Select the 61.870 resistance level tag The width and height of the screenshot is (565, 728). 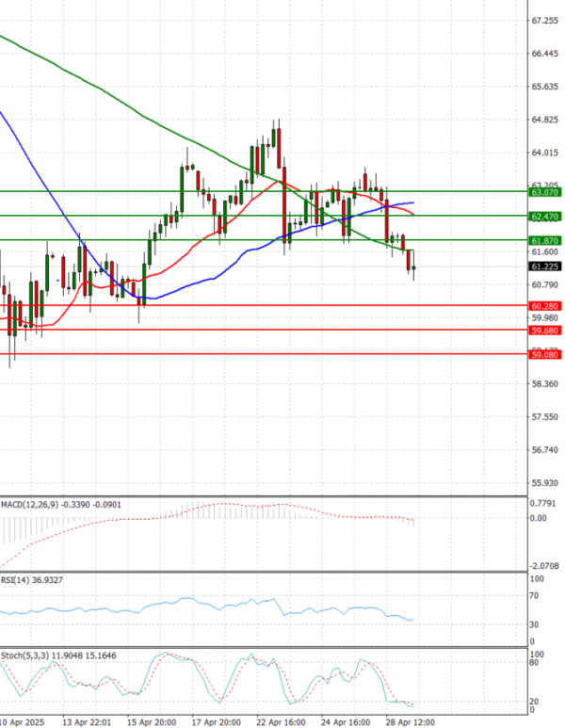(545, 241)
